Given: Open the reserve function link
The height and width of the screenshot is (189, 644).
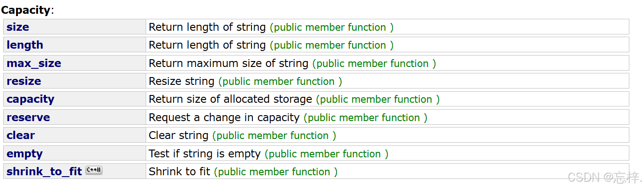Looking at the screenshot, I should click(28, 117).
